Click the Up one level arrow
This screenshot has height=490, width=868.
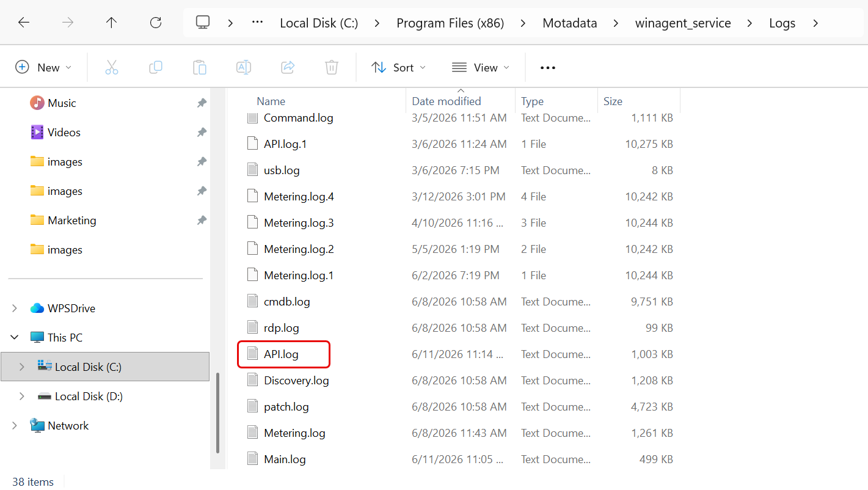tap(111, 23)
